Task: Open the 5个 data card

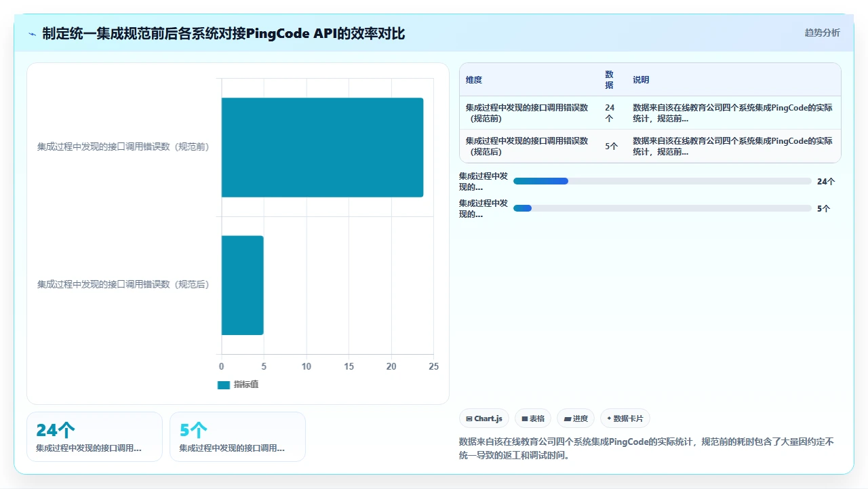Action: tap(237, 437)
